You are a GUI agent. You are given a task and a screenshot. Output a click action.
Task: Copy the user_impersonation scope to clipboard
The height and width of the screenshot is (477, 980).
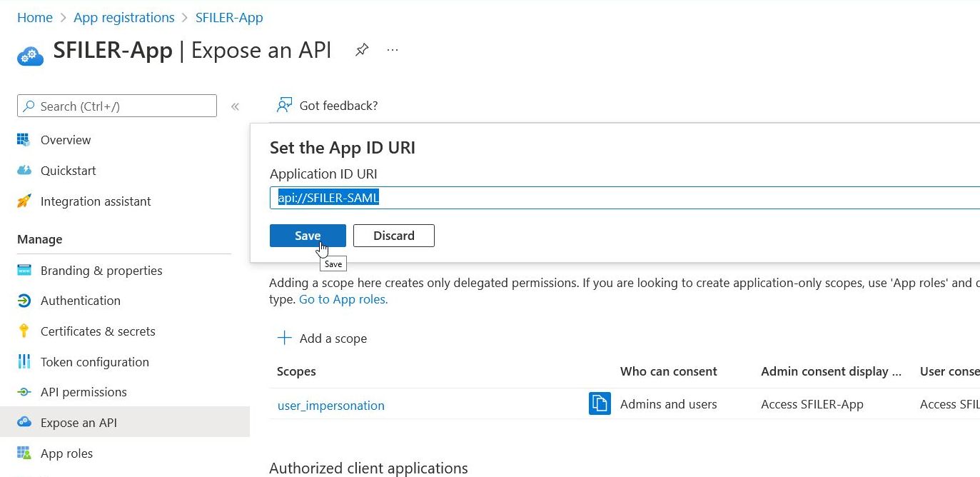click(600, 403)
